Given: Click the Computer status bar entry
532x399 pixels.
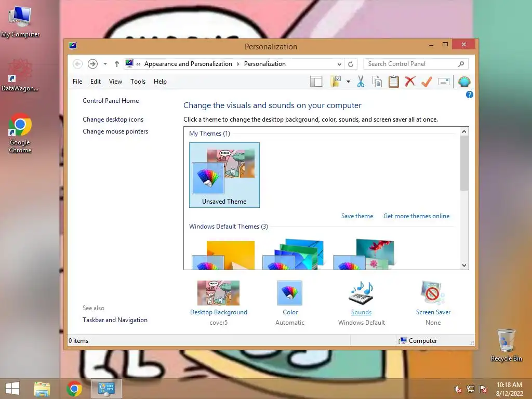Looking at the screenshot, I should click(418, 341).
